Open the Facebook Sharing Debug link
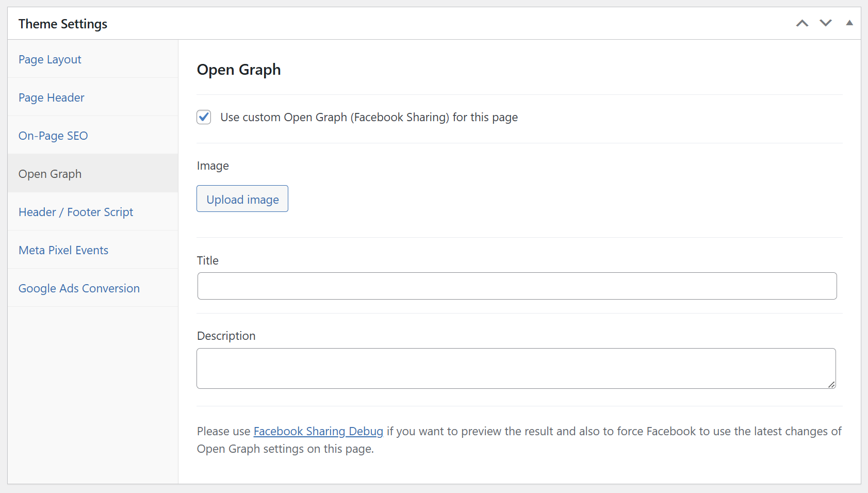Viewport: 868px width, 493px height. [318, 431]
